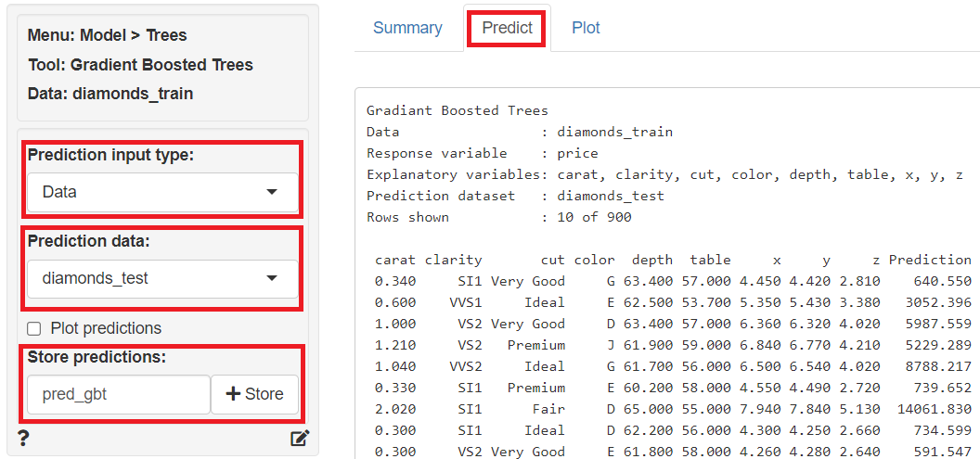Click the Menu: Model > Trees heading
Screen dimensions: 980x459
[107, 35]
